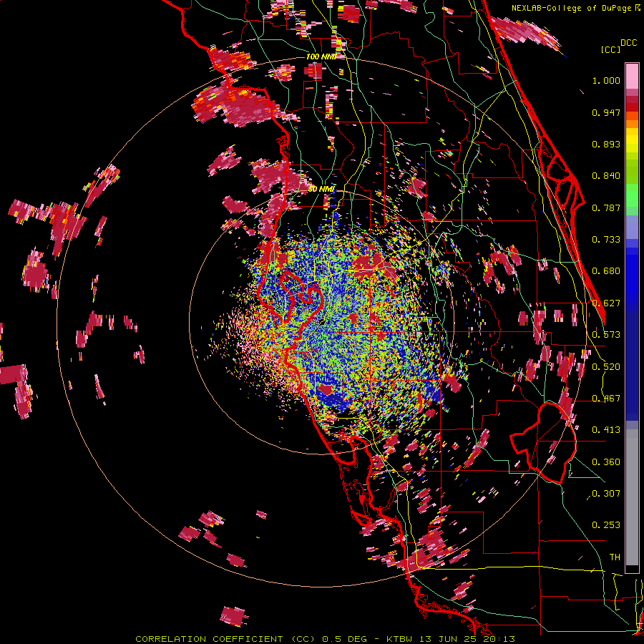
Task: Select the 0.787 scale value
Action: click(x=606, y=208)
